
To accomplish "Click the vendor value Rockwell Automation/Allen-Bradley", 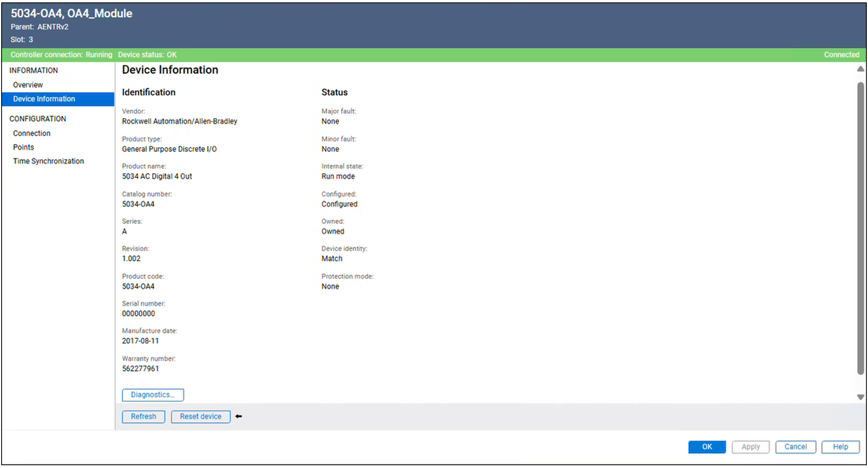I will (x=180, y=121).
